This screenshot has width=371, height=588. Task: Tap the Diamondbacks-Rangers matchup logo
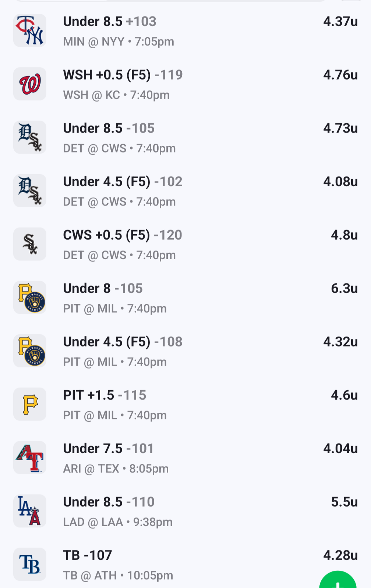(x=30, y=458)
